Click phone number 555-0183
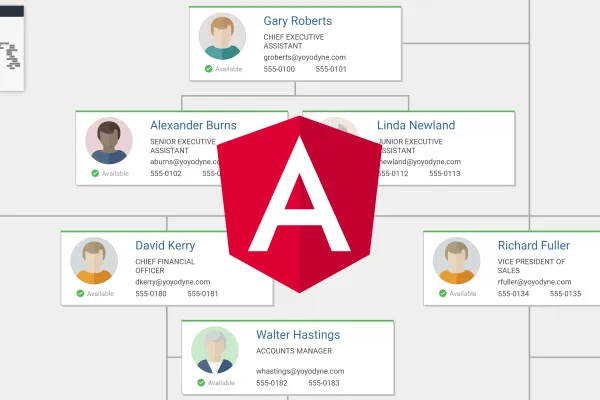The height and width of the screenshot is (400, 600). click(324, 383)
